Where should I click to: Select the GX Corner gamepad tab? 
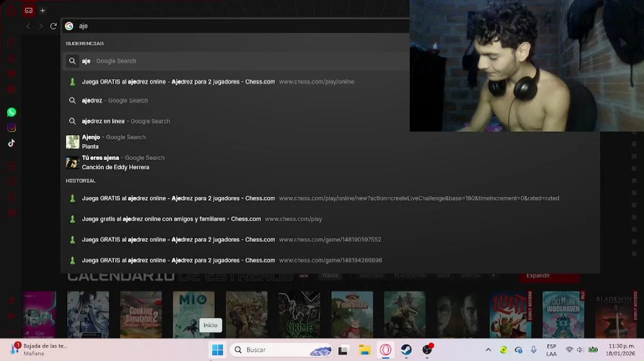29,11
